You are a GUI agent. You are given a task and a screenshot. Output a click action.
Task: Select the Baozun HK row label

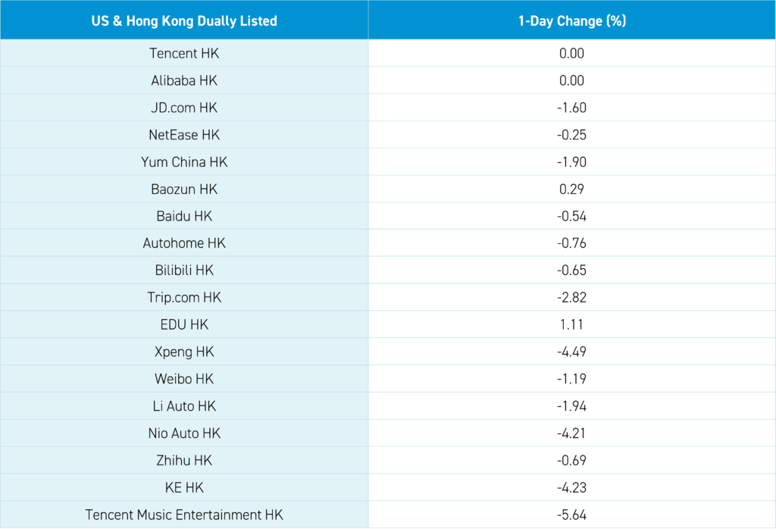coord(184,189)
